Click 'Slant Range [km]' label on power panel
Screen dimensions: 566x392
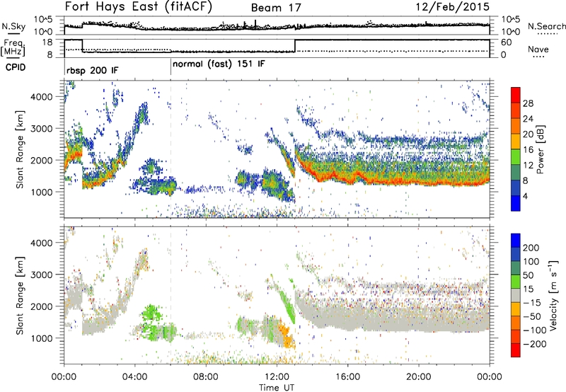21,149
